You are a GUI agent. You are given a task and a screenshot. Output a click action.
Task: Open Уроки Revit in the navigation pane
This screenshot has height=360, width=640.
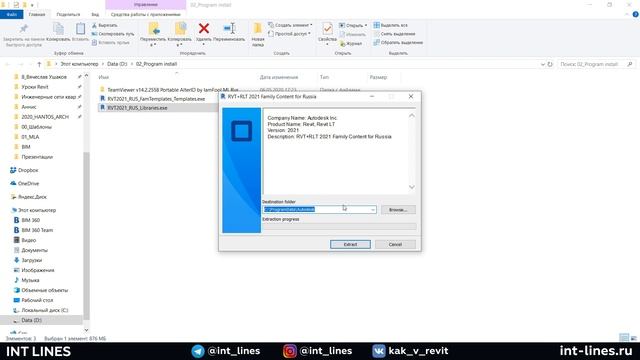click(35, 87)
